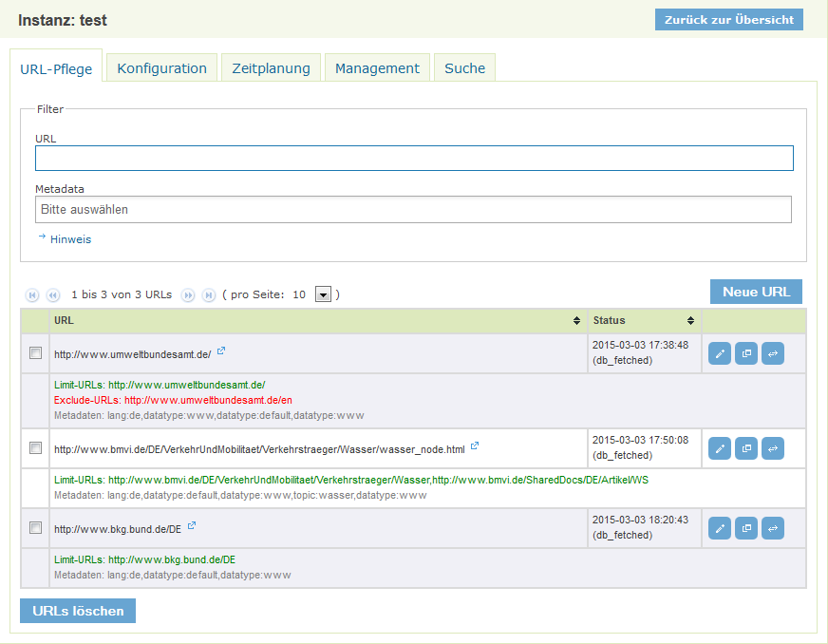Click the Neue URL button
828x644 pixels.
pos(756,292)
